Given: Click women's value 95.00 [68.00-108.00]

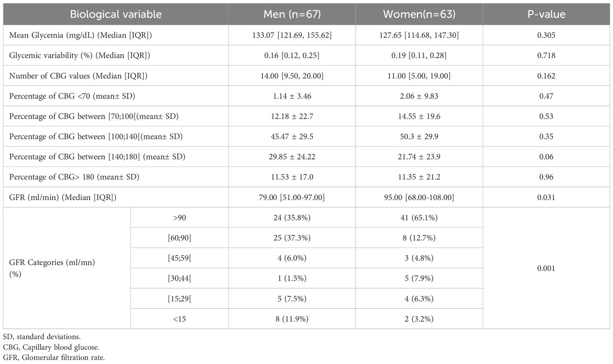Looking at the screenshot, I should [x=419, y=197].
